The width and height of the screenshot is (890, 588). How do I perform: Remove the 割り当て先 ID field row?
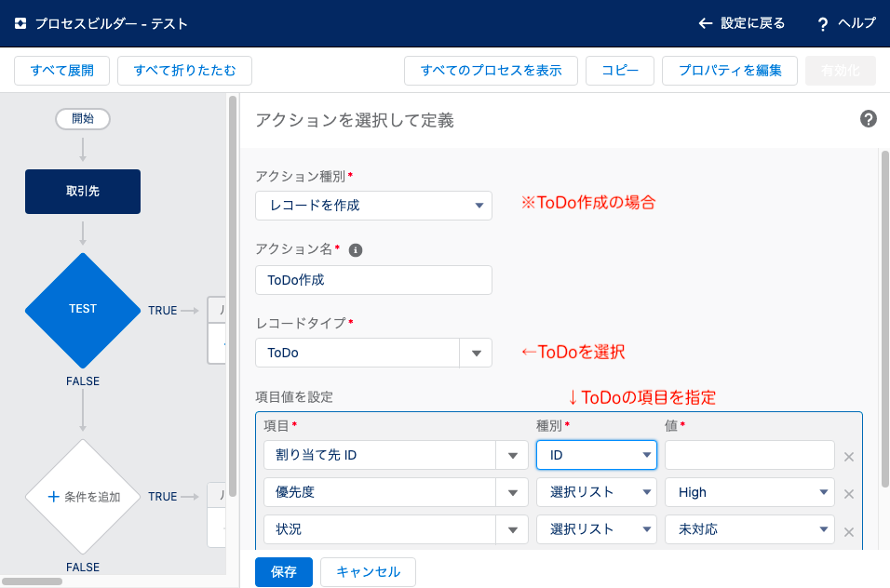pos(848,457)
